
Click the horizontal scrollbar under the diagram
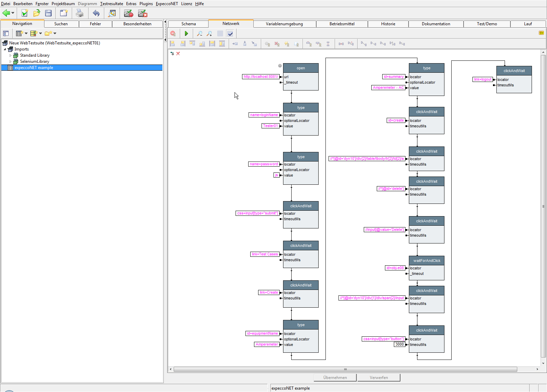tap(345, 369)
